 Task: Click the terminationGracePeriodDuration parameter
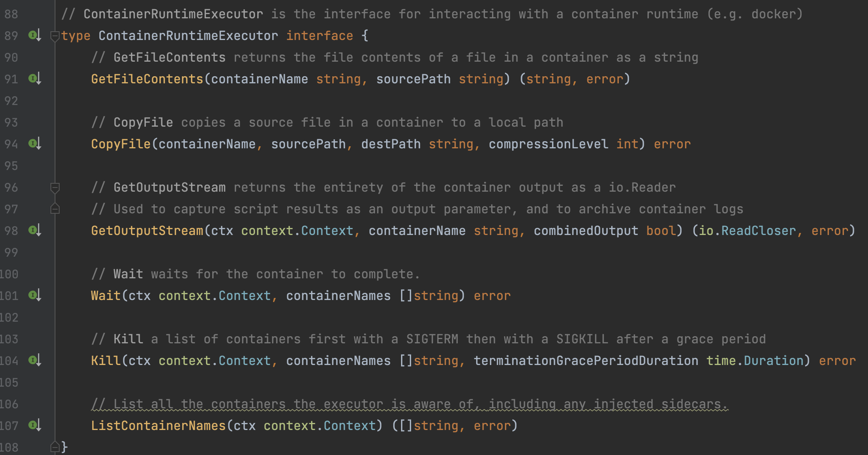pos(586,361)
